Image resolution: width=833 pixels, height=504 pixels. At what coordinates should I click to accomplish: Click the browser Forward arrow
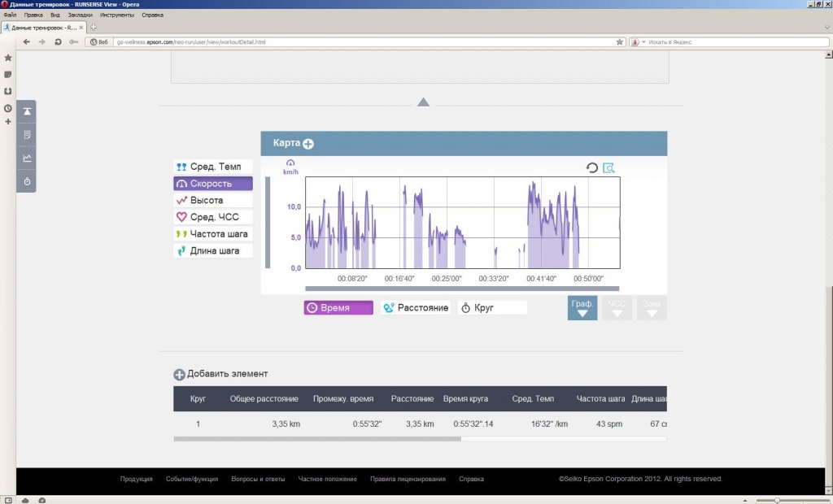click(x=42, y=42)
